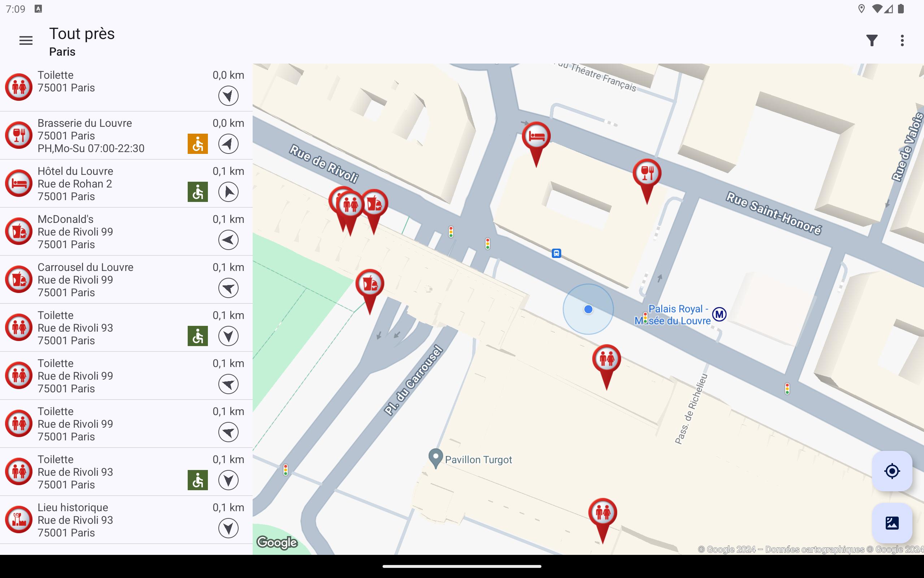Click the toilet pin near Pass. de Richelieu
This screenshot has height=578, width=924.
coord(606,360)
